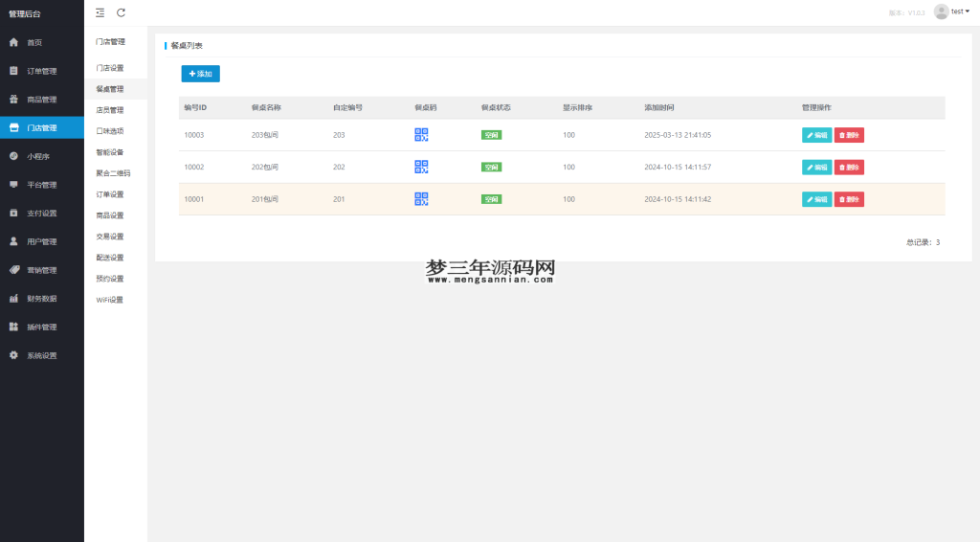980x542 pixels.
Task: Edit the 203包间 table row
Action: (817, 135)
